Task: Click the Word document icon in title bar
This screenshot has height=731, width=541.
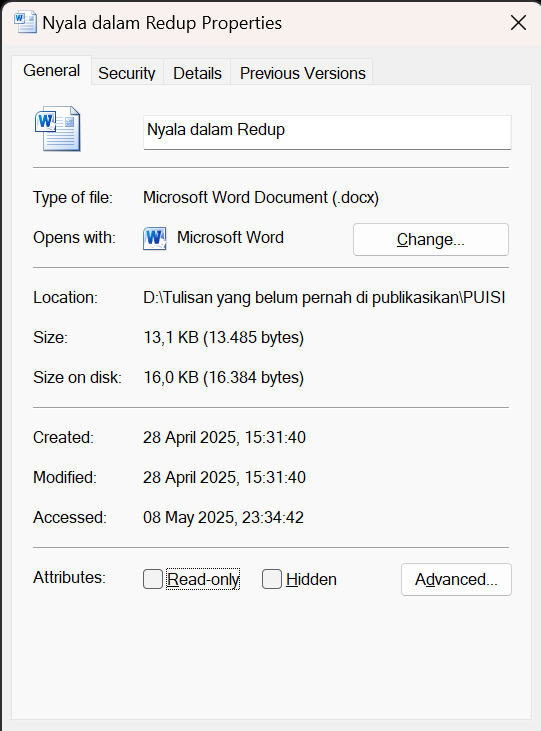Action: coord(25,22)
